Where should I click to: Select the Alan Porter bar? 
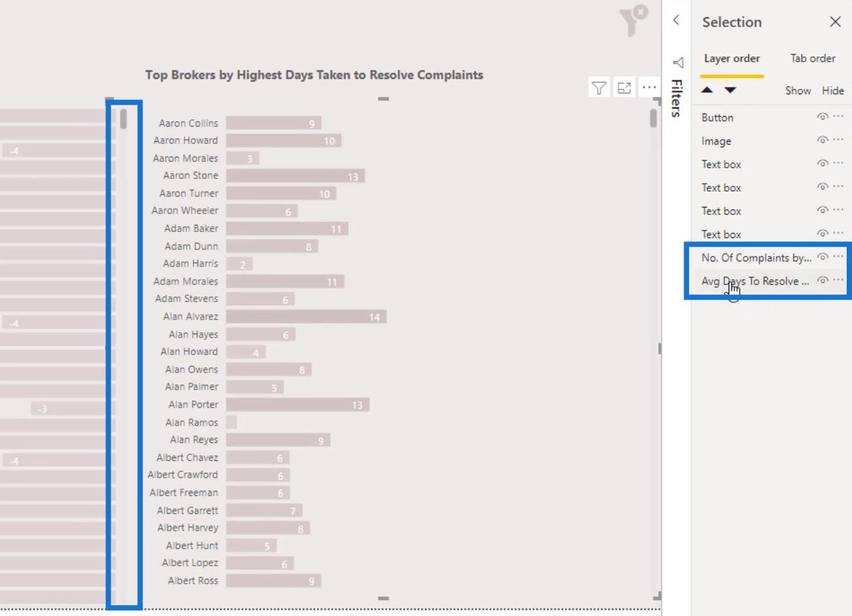[298, 404]
